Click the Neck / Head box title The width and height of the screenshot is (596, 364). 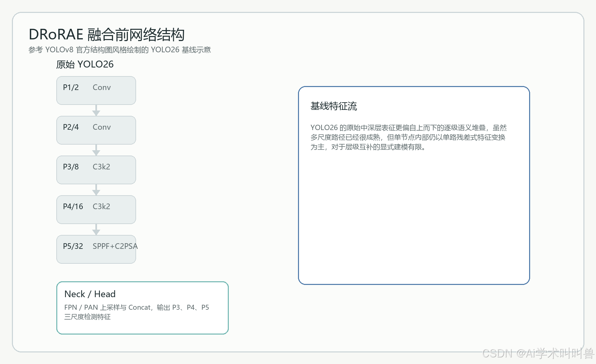pyautogui.click(x=90, y=294)
